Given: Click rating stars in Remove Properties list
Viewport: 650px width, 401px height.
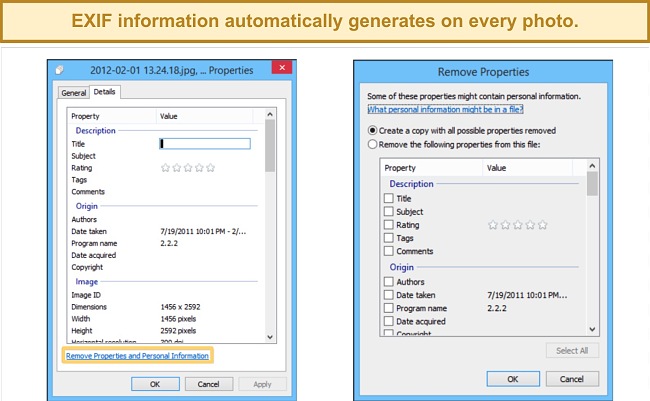Looking at the screenshot, I should [517, 225].
